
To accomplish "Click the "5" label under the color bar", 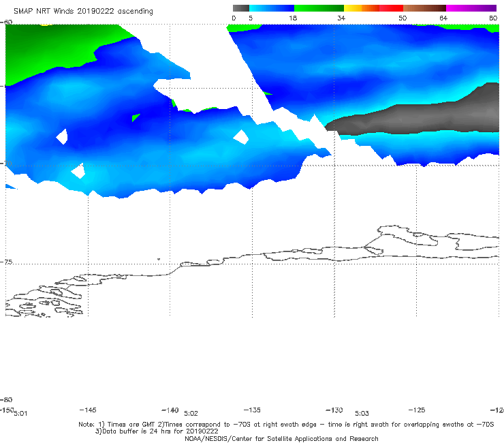I will point(251,18).
